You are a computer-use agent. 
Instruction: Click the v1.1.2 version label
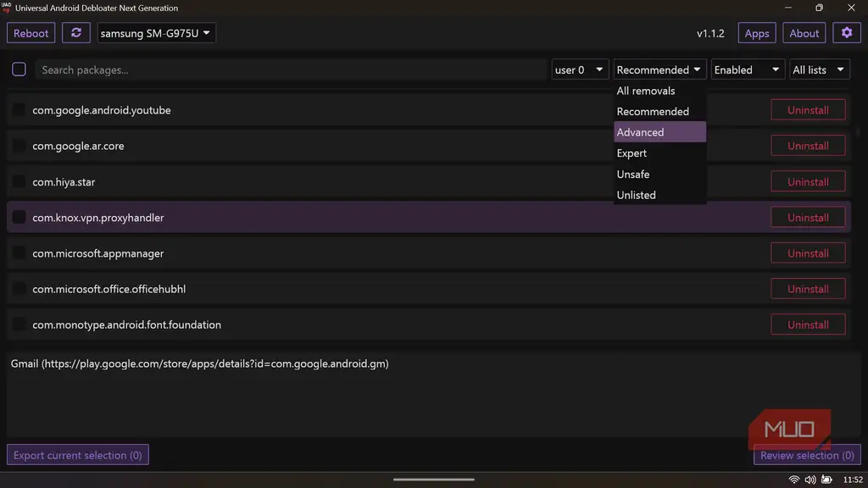[710, 33]
